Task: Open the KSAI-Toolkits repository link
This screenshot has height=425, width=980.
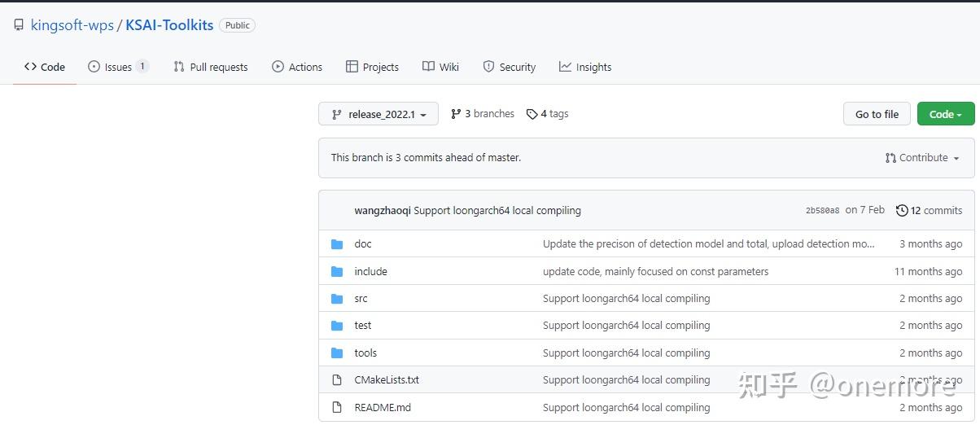Action: pyautogui.click(x=169, y=25)
